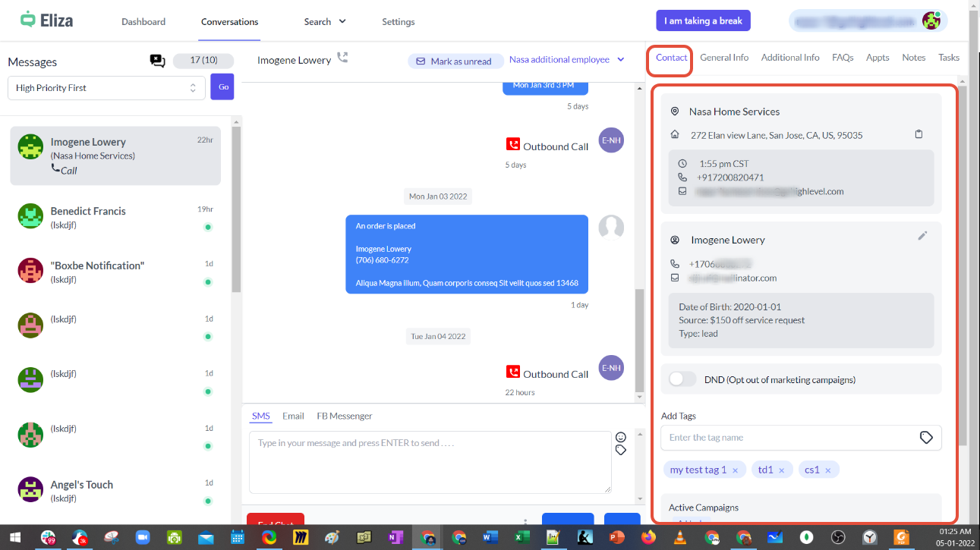Click in the tag name input field
The height and width of the screenshot is (550, 980).
[789, 438]
